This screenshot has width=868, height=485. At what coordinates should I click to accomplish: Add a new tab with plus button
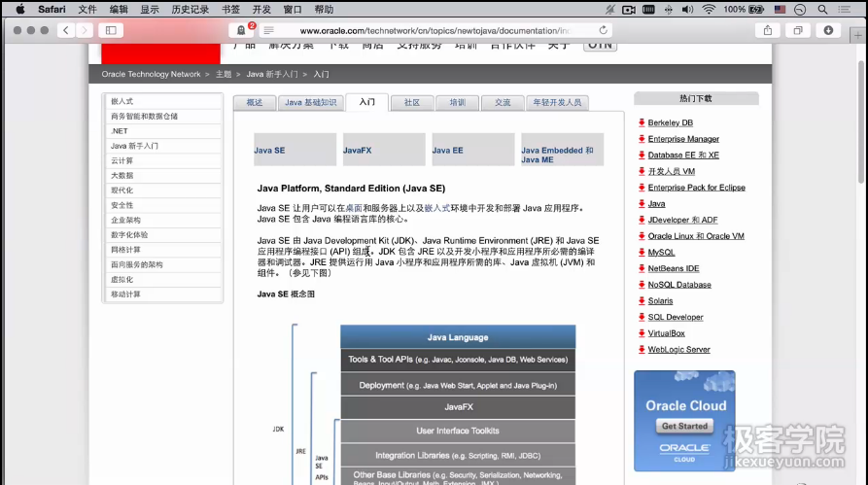point(857,35)
